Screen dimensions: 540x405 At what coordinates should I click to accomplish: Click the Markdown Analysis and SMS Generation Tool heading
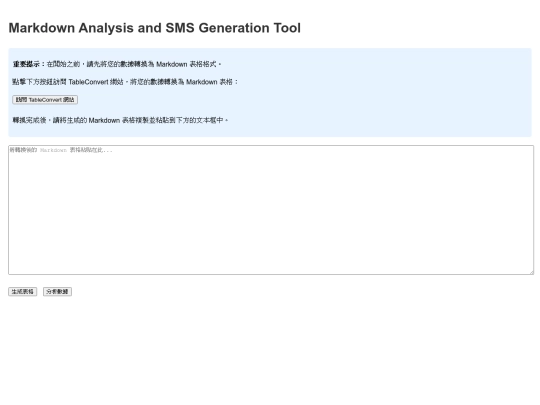[155, 28]
